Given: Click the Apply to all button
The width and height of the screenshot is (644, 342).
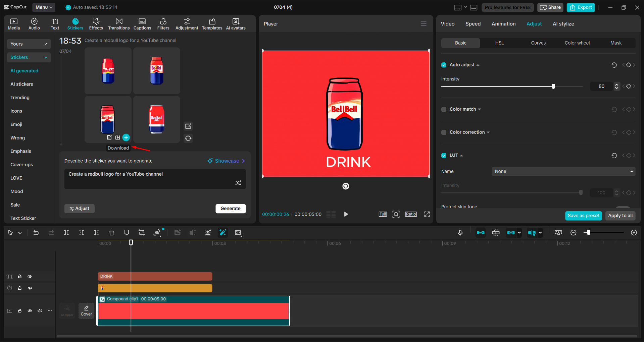Looking at the screenshot, I should tap(620, 216).
